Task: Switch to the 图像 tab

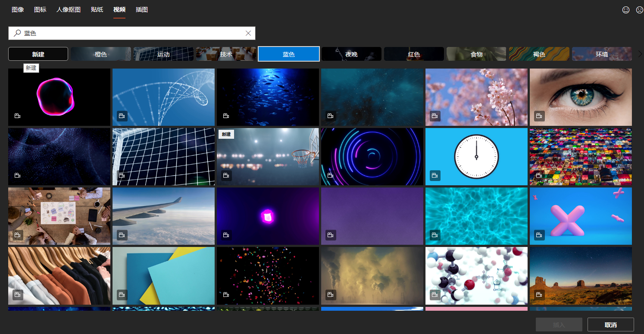Action: click(18, 9)
